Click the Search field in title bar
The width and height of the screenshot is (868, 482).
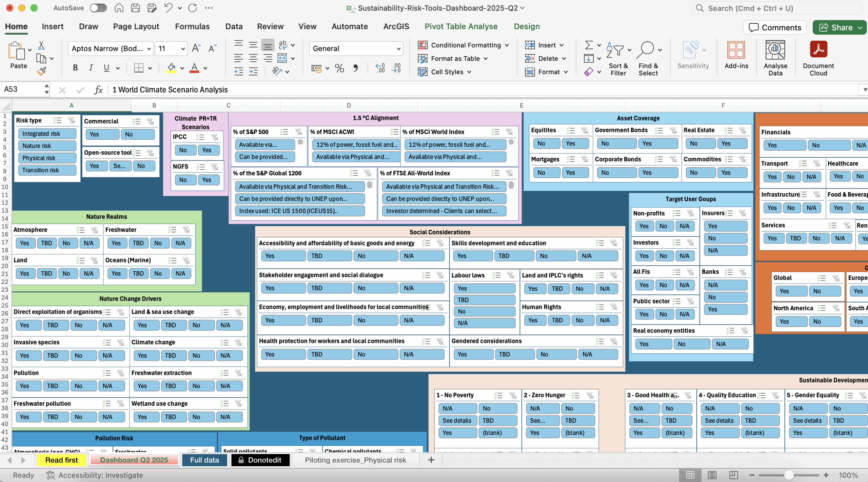coord(776,8)
